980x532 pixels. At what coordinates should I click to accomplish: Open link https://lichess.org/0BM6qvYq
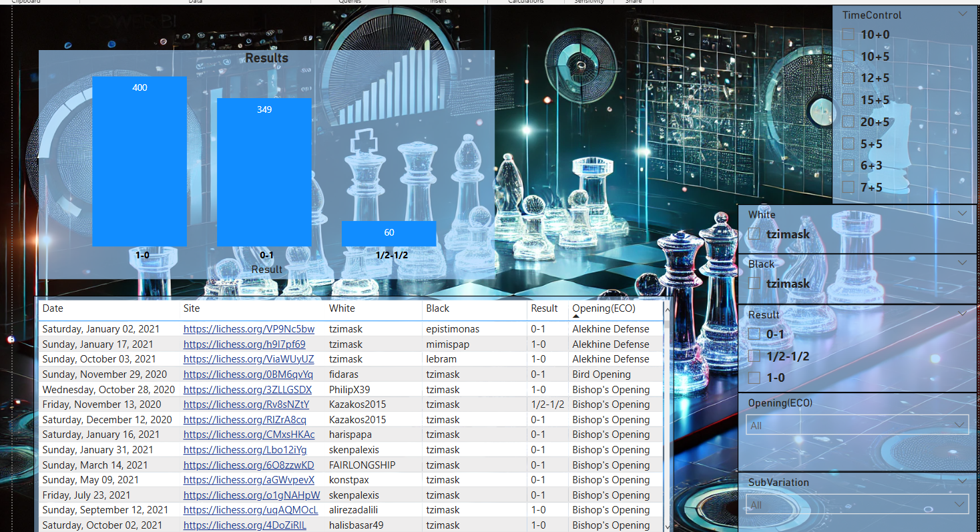click(248, 374)
